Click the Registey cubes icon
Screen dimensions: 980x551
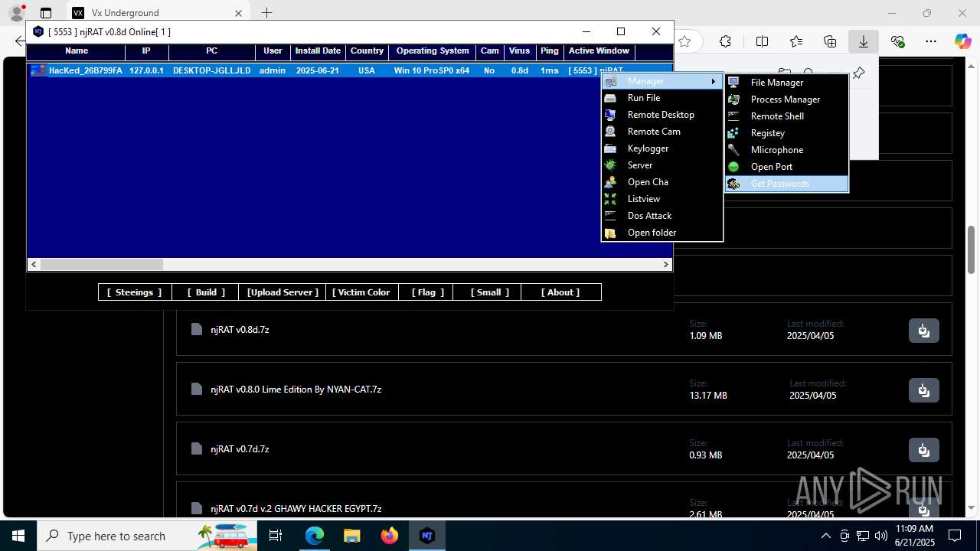(x=733, y=133)
